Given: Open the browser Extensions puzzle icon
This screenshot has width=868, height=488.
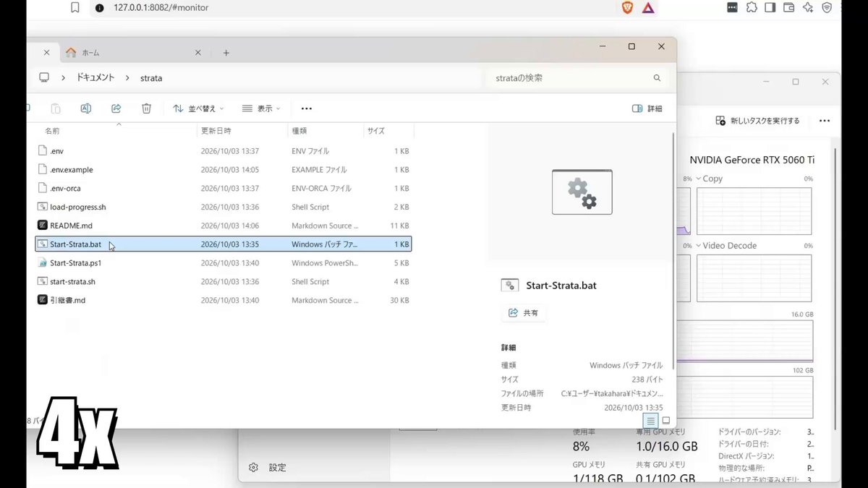Looking at the screenshot, I should pos(752,7).
